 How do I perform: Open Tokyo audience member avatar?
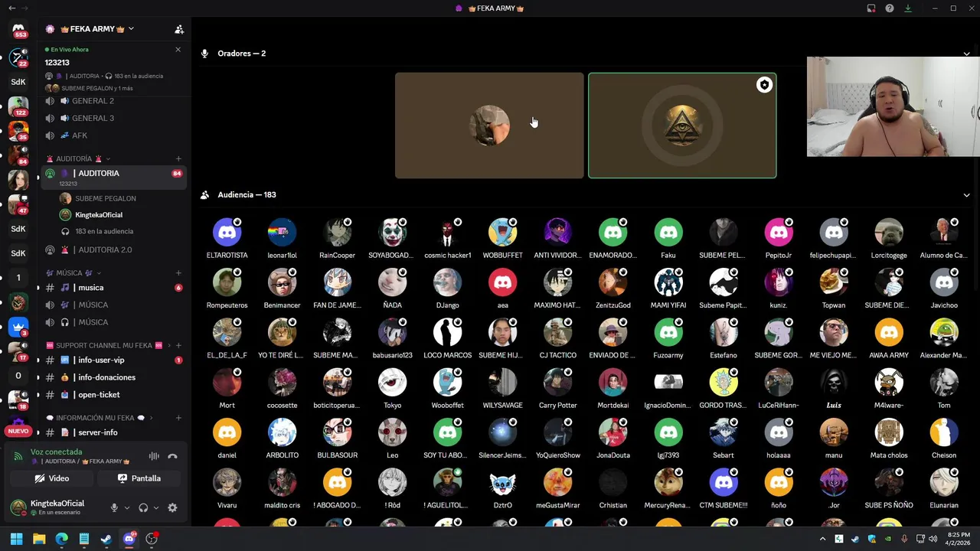point(392,382)
